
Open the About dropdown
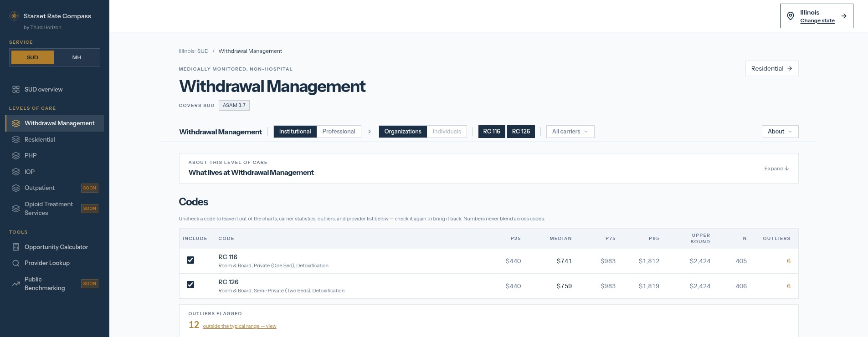point(780,132)
